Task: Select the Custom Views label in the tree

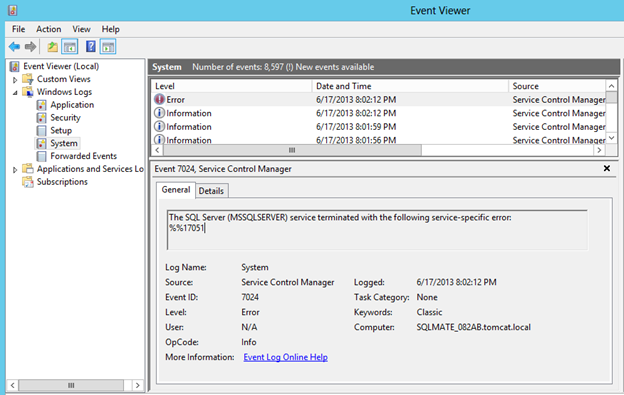Action: click(64, 79)
